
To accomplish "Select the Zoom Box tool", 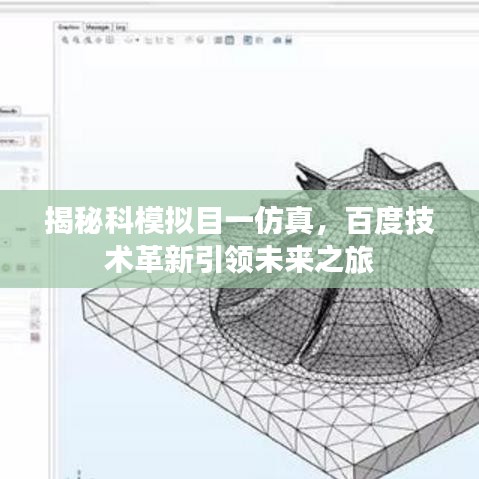I will [87, 40].
